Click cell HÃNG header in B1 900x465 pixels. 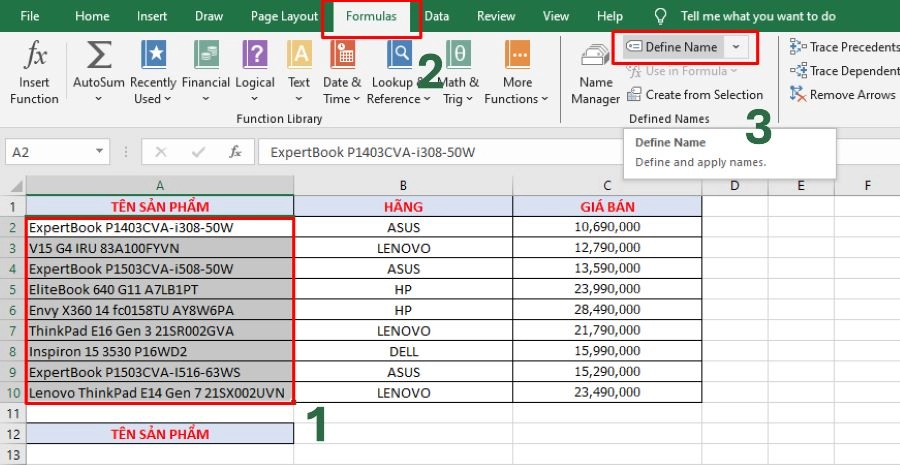point(404,207)
